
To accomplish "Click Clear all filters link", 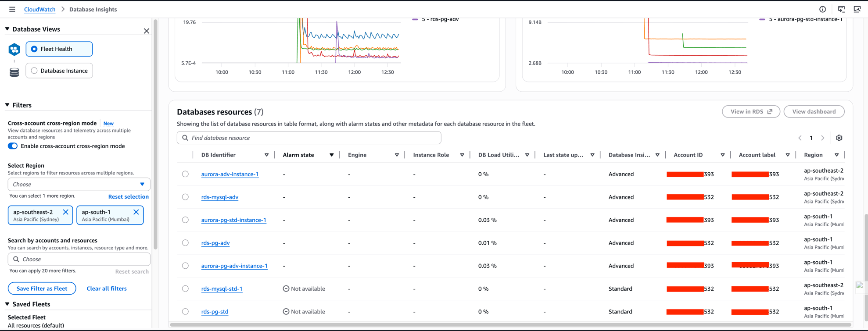I will click(107, 288).
